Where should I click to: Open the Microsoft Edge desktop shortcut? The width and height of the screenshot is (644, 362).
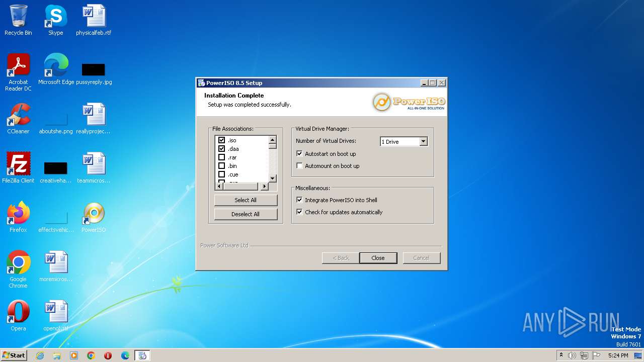click(x=56, y=69)
